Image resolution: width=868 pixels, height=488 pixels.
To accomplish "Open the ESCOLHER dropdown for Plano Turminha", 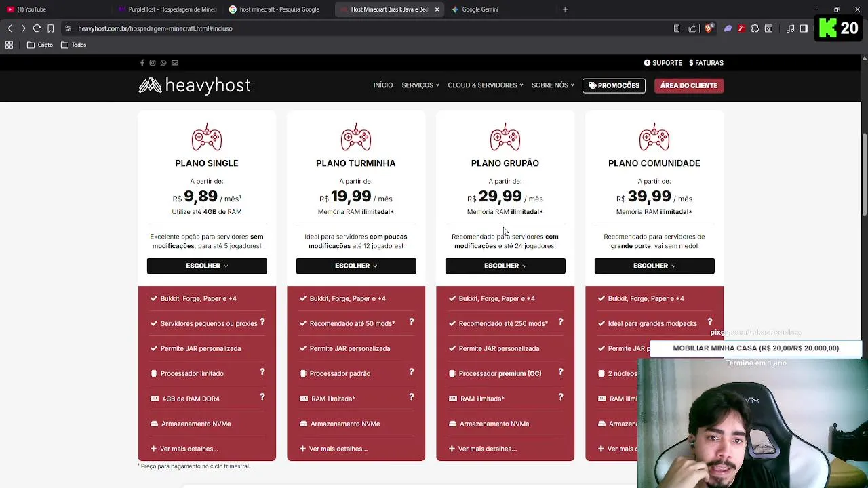I will (x=356, y=266).
